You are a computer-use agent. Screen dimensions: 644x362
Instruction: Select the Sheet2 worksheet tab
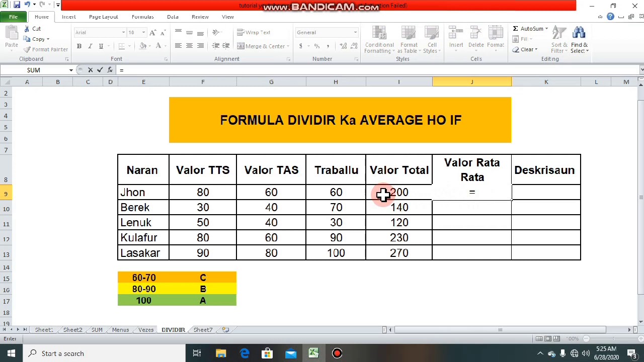[x=72, y=330]
